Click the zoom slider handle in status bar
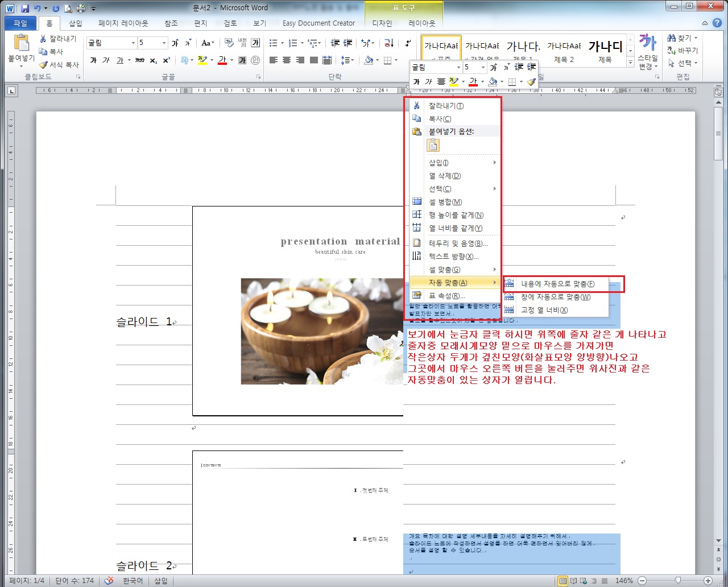The image size is (728, 587). click(x=678, y=581)
